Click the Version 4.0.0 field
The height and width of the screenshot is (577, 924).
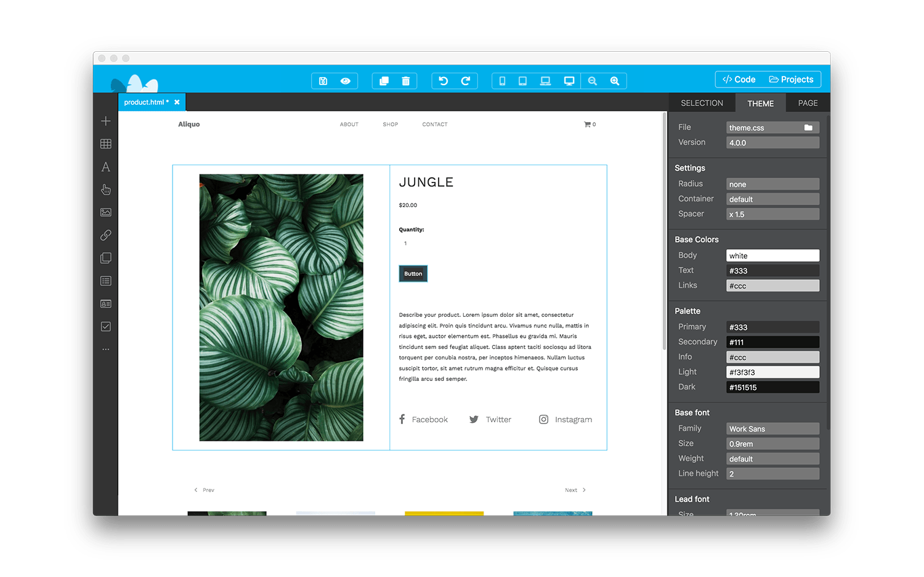tap(772, 142)
